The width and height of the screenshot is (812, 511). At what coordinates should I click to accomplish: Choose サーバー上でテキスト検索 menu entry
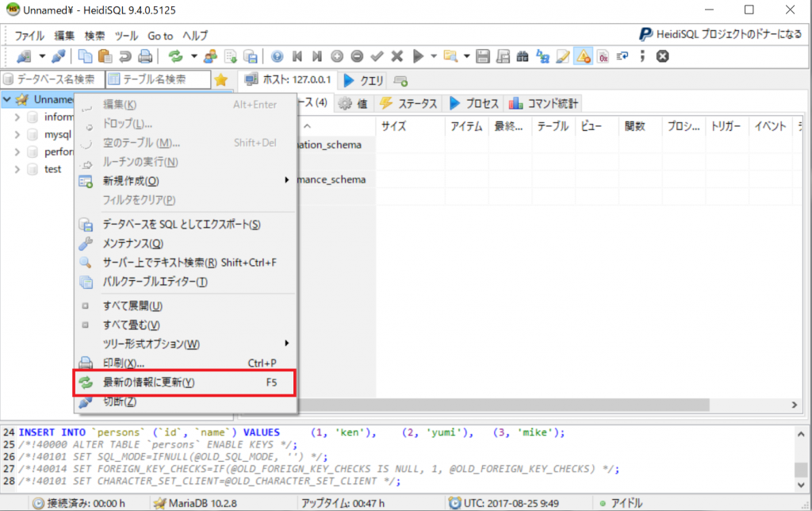(185, 263)
